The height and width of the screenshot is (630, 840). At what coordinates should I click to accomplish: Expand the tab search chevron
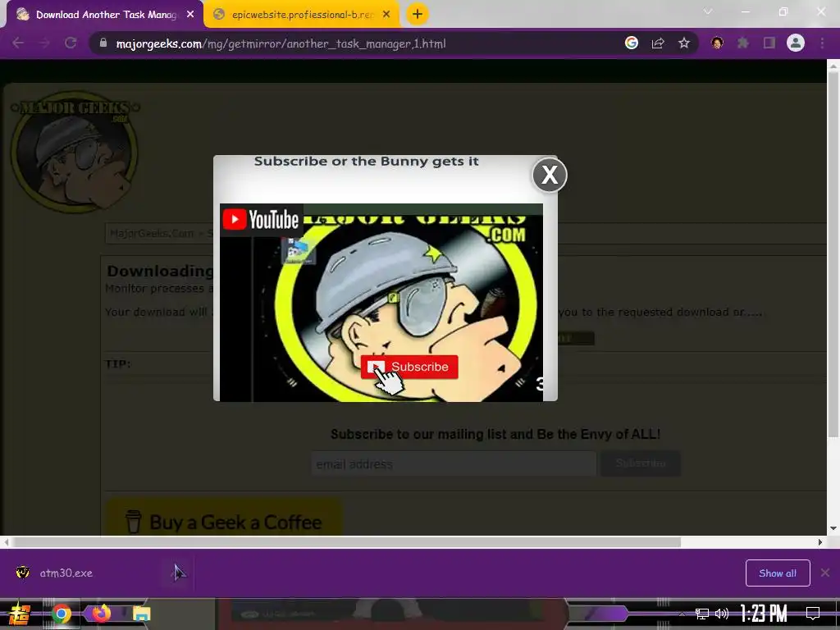pyautogui.click(x=708, y=11)
